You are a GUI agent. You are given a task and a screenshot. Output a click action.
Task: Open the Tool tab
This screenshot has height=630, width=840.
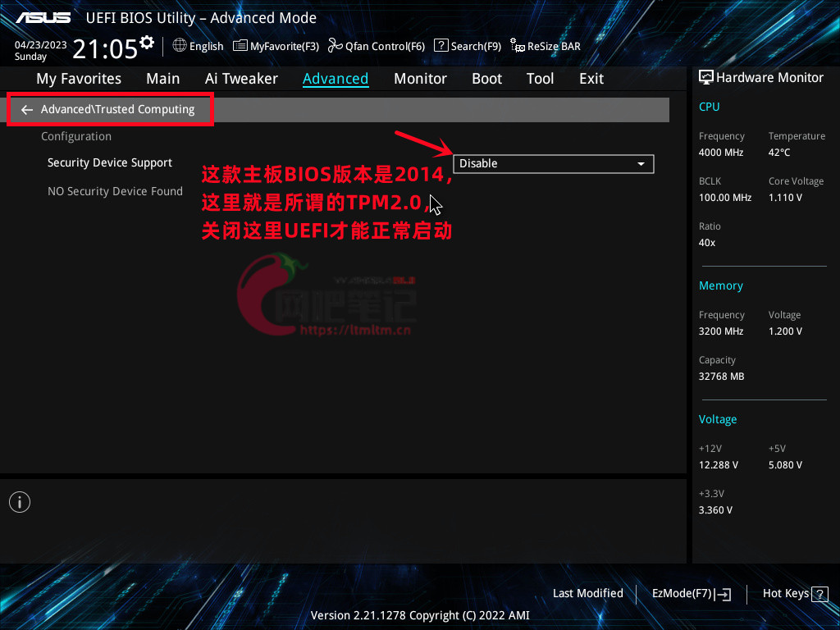(540, 79)
